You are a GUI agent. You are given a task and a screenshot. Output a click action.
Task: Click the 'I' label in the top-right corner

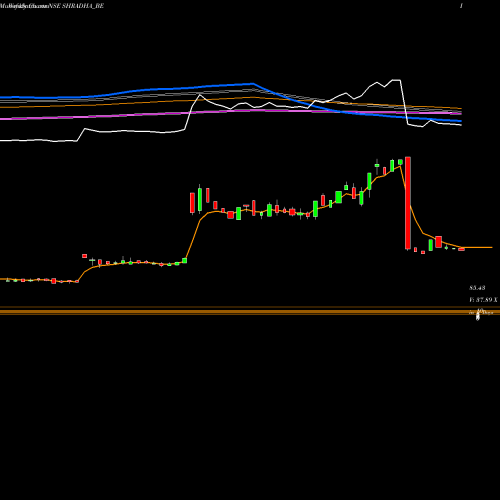[x=461, y=6]
